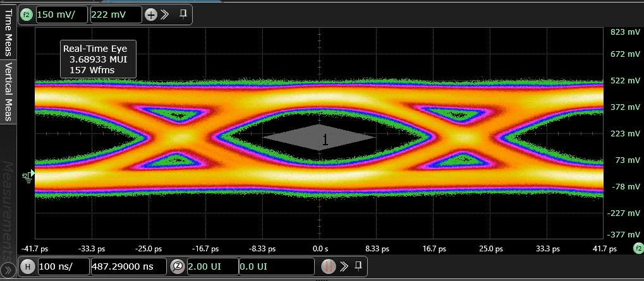Expand the bottom toolbar double chevron
The width and height of the screenshot is (644, 281).
point(344,266)
